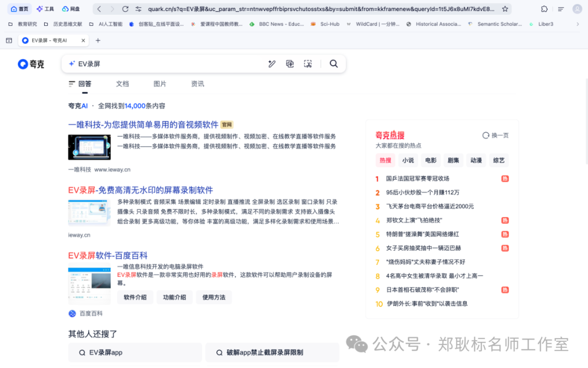
Task: Go forward with the browser forward arrow
Action: point(112,9)
